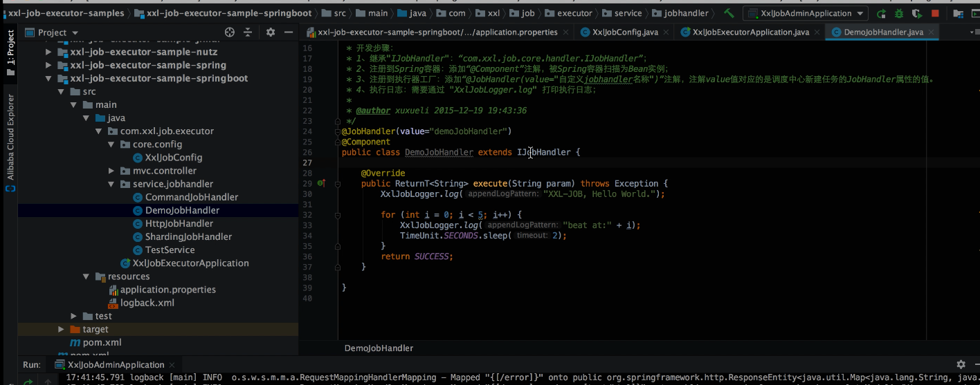Open Project panel settings gear
The image size is (980, 385).
click(x=271, y=32)
